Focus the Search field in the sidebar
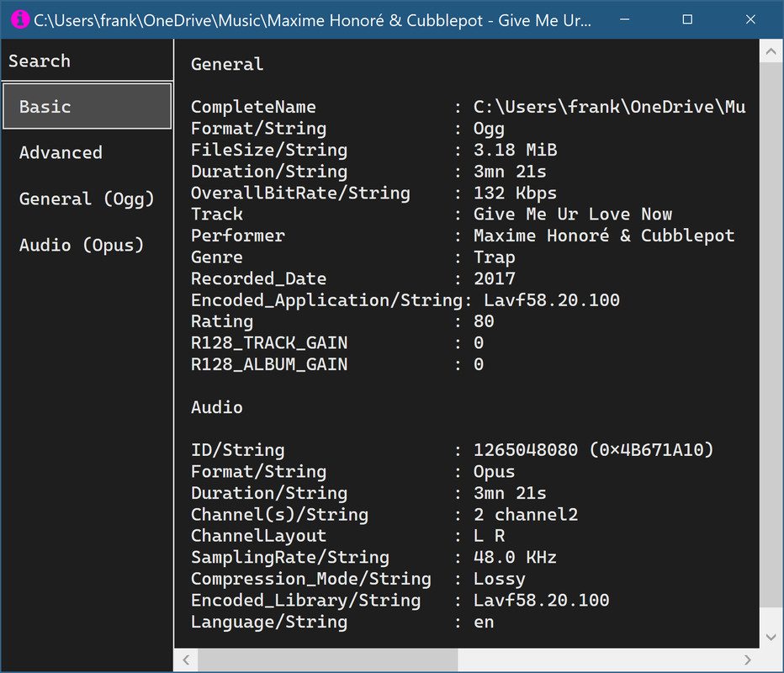This screenshot has height=673, width=784. pos(87,61)
